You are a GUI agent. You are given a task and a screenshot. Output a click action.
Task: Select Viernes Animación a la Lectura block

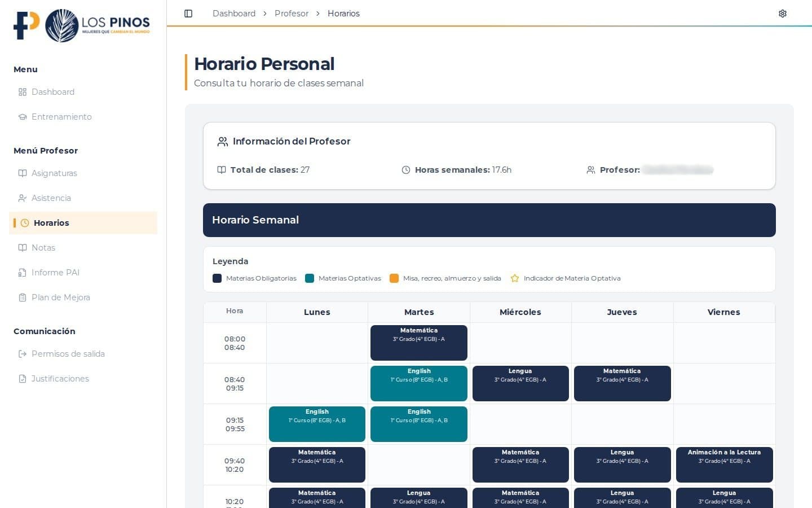tap(724, 465)
